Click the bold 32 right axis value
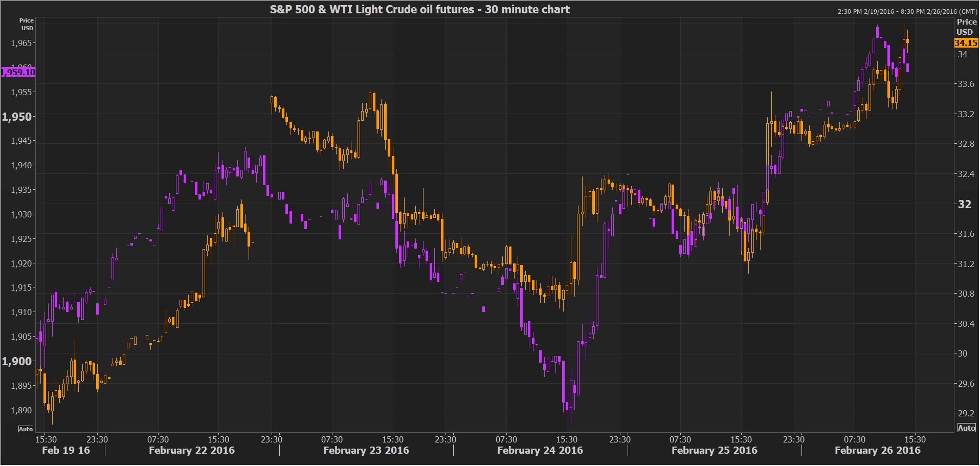 [x=965, y=204]
